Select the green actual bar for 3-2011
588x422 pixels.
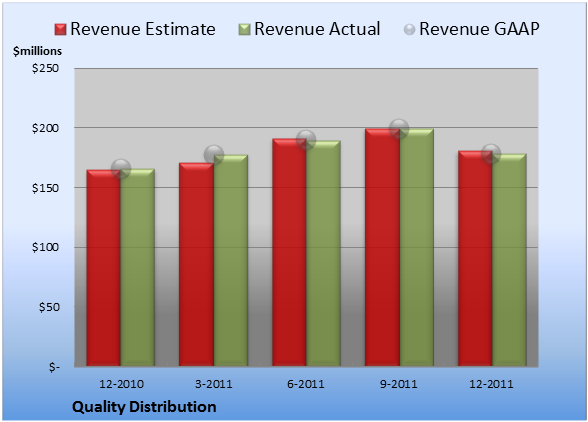click(231, 260)
